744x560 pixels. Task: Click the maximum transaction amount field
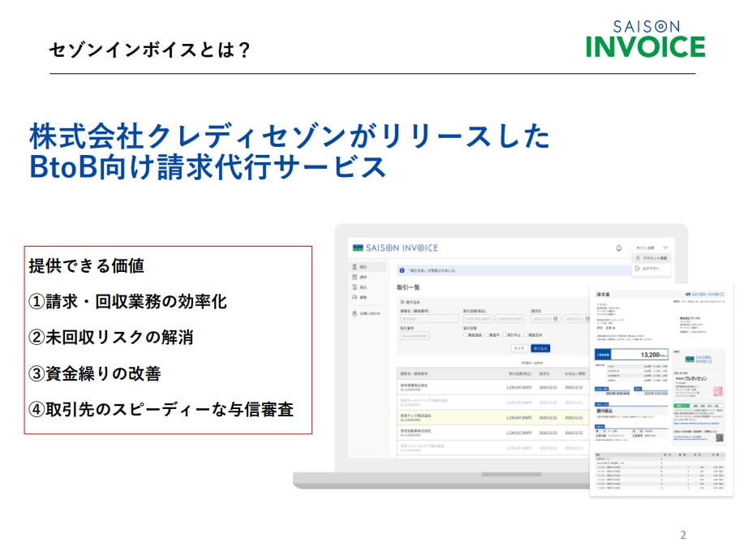coord(510,319)
